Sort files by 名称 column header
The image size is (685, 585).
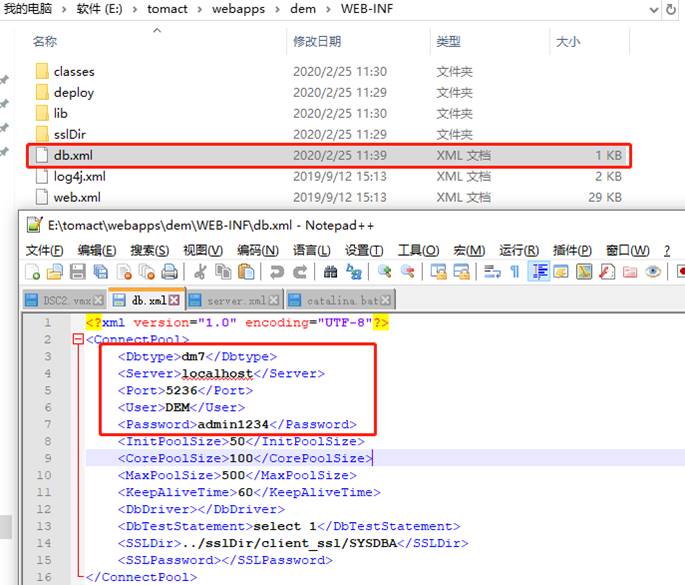point(45,42)
